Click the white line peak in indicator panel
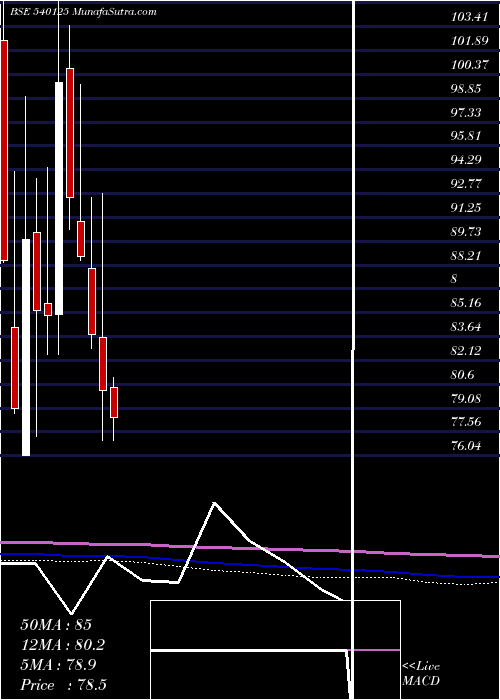 point(215,503)
